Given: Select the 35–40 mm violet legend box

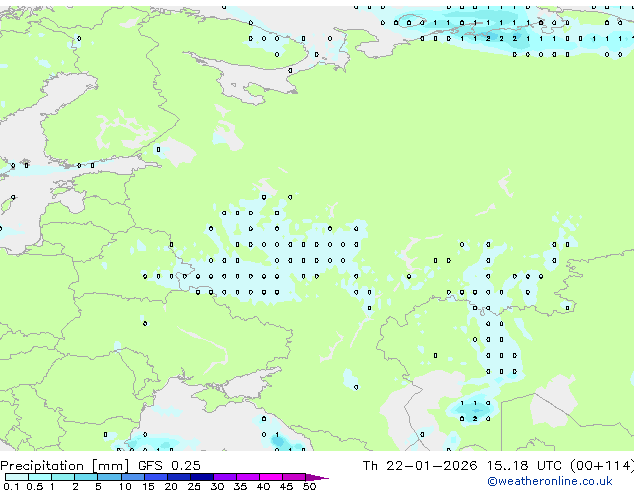Looking at the screenshot, I should click(248, 477).
